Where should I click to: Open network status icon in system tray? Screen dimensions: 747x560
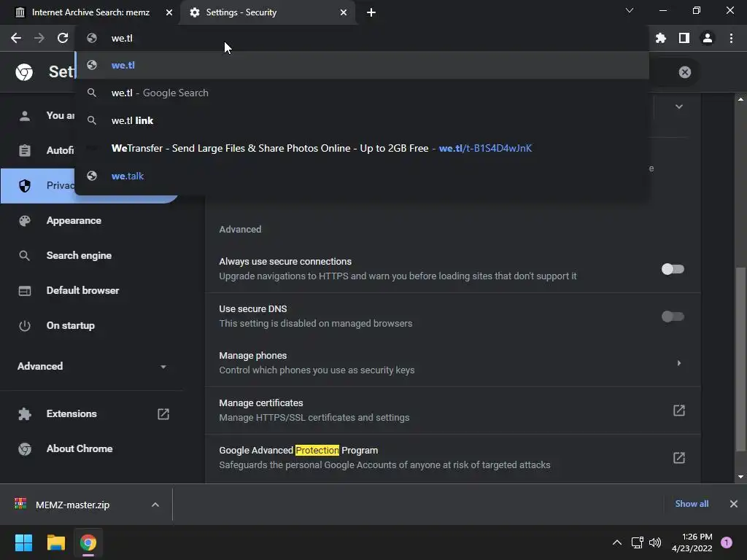[637, 542]
